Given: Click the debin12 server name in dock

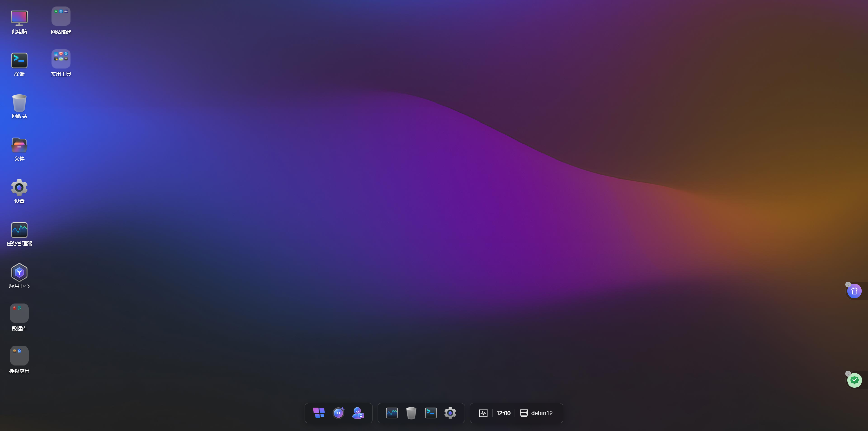Looking at the screenshot, I should pyautogui.click(x=541, y=413).
